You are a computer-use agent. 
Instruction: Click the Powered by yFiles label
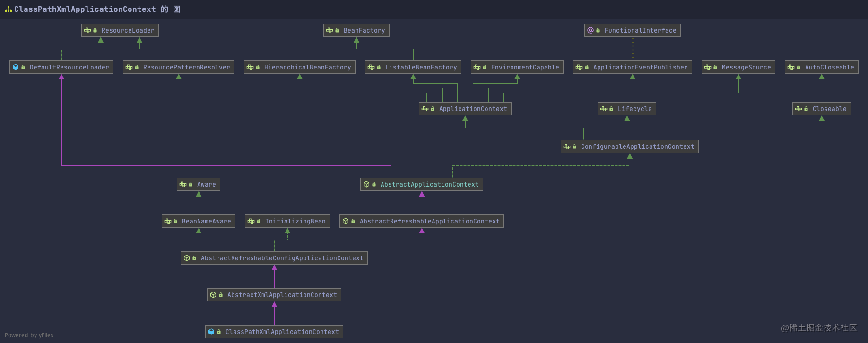29,335
